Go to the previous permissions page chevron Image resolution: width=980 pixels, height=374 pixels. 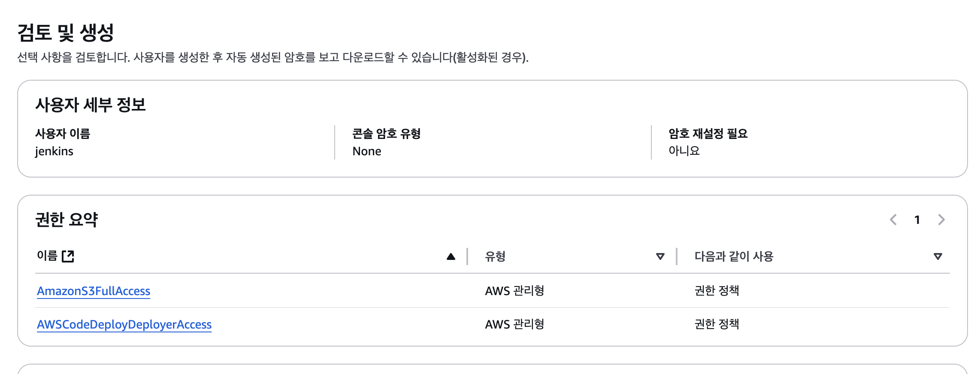tap(893, 220)
